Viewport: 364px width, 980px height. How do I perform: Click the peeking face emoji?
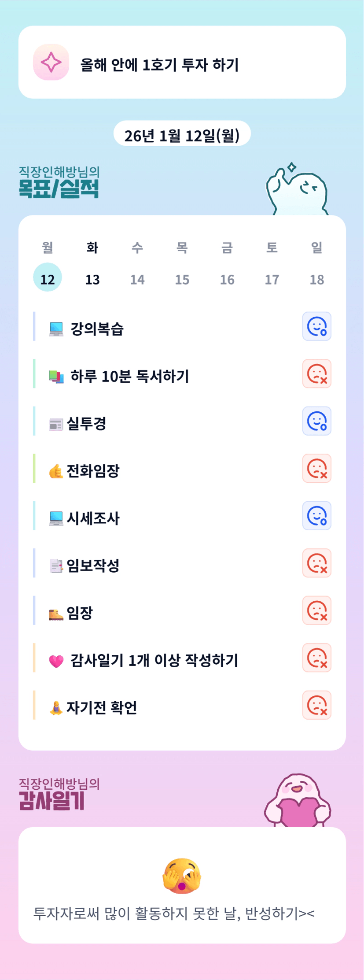click(182, 876)
